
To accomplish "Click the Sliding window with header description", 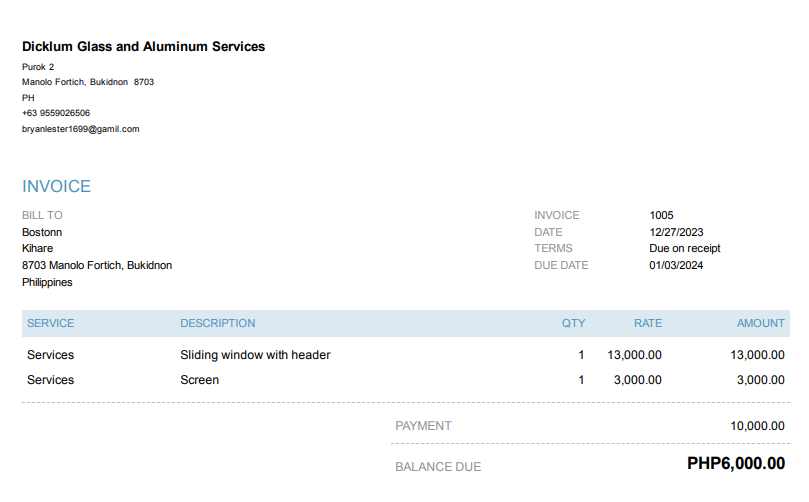I will click(255, 355).
